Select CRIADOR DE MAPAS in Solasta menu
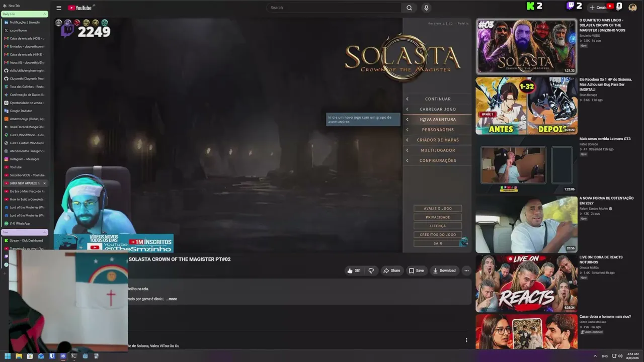Image resolution: width=644 pixels, height=362 pixels. click(x=438, y=140)
